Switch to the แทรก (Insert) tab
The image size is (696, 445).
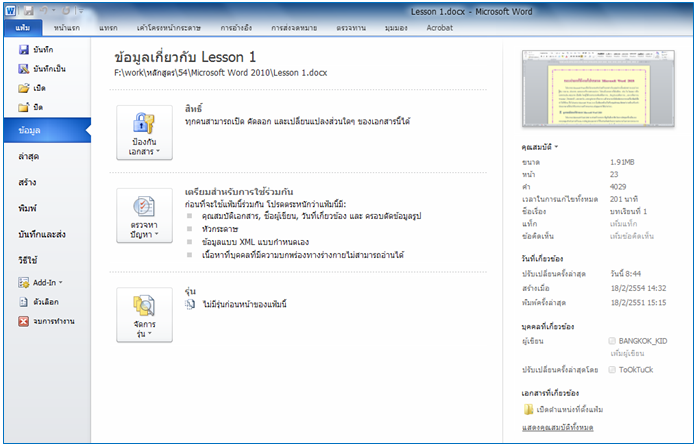[x=108, y=28]
